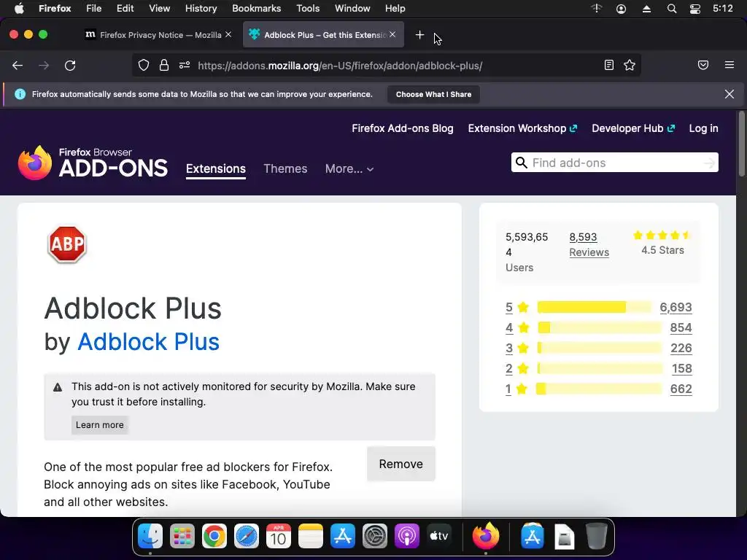Bookmark this page with star icon

coord(630,65)
